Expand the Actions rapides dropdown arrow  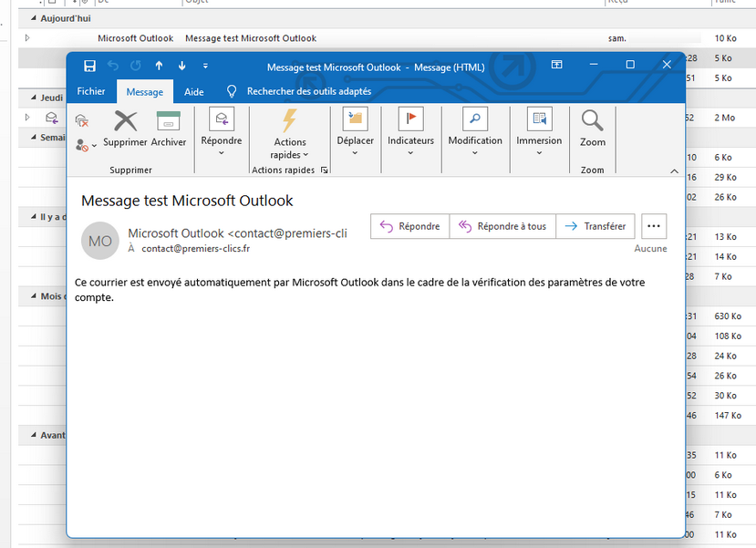(306, 155)
